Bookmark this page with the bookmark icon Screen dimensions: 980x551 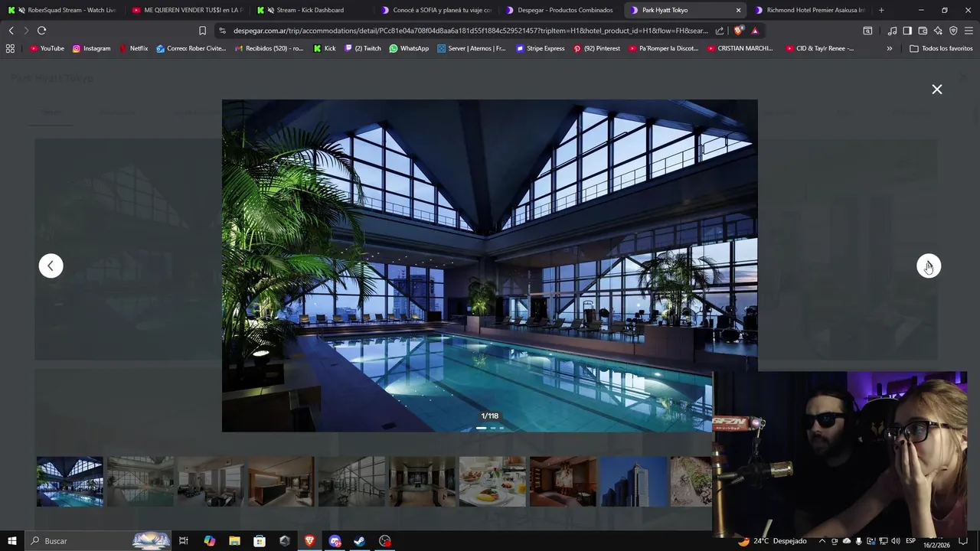pyautogui.click(x=202, y=31)
